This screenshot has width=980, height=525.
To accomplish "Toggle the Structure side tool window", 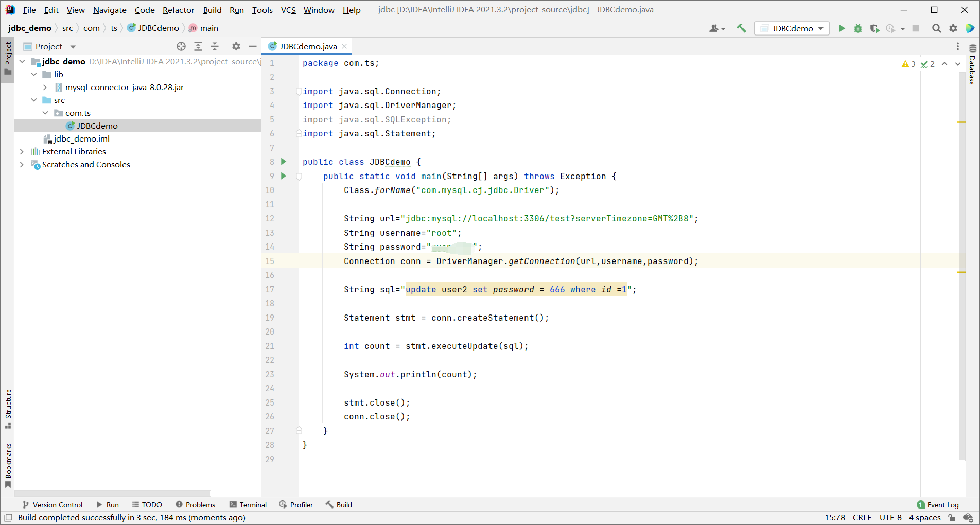I will [8, 409].
